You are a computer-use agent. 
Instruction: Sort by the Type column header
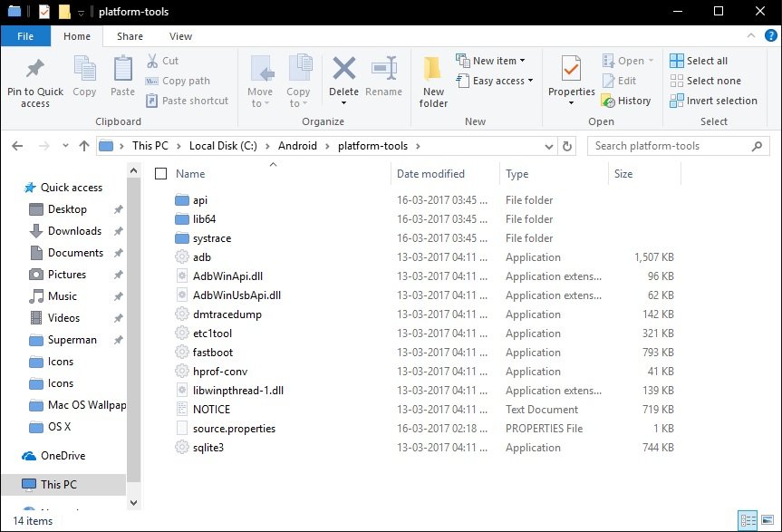tap(517, 173)
